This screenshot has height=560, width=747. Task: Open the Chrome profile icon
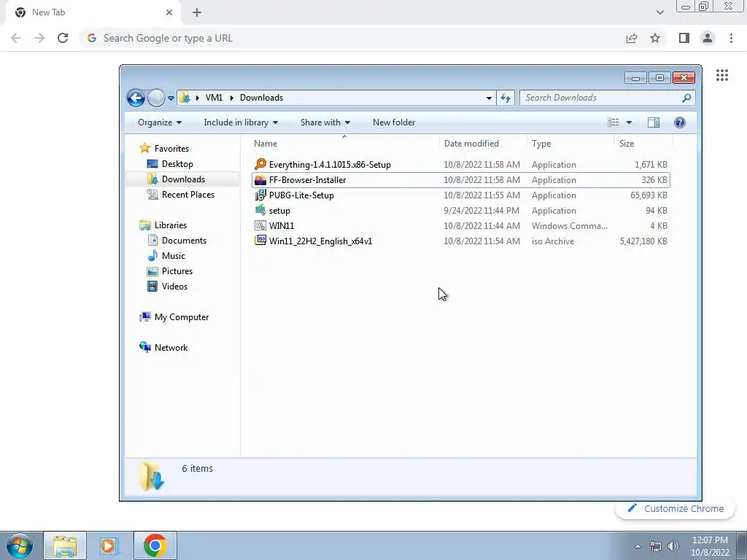(x=708, y=38)
